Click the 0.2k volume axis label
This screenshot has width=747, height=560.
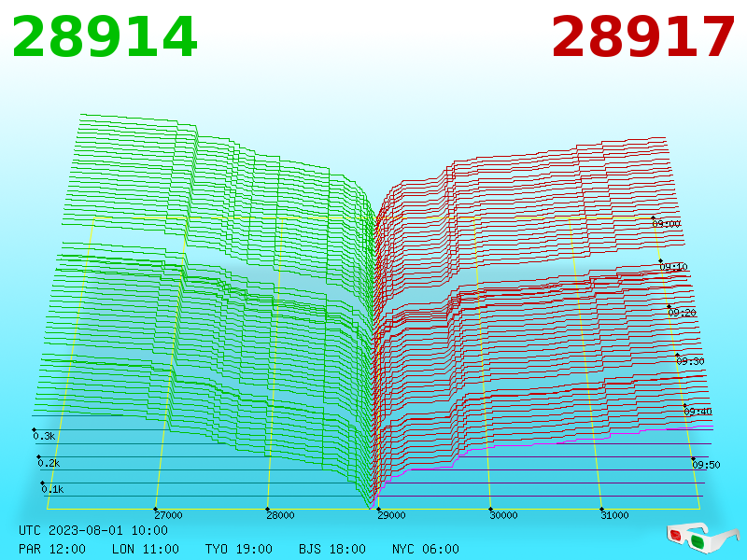(x=49, y=463)
